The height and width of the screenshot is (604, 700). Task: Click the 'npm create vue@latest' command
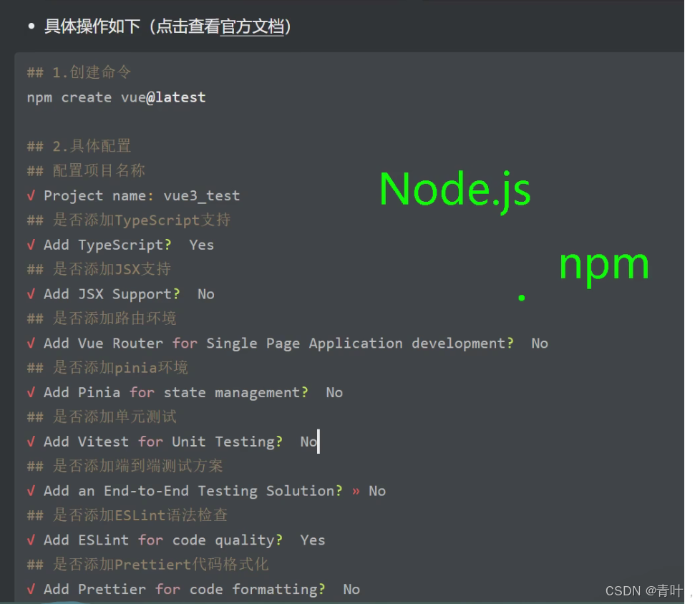pyautogui.click(x=117, y=97)
